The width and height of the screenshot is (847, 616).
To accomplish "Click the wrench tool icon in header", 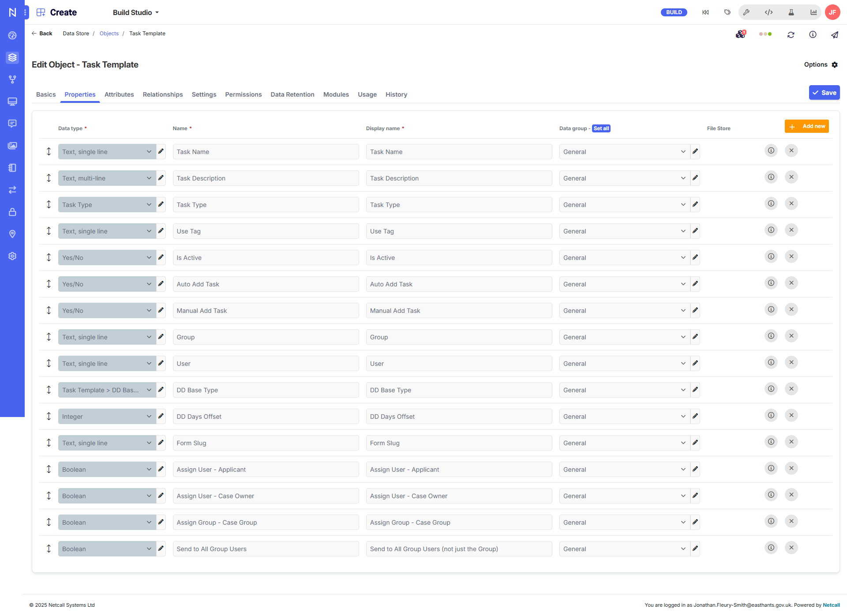I will pyautogui.click(x=746, y=12).
